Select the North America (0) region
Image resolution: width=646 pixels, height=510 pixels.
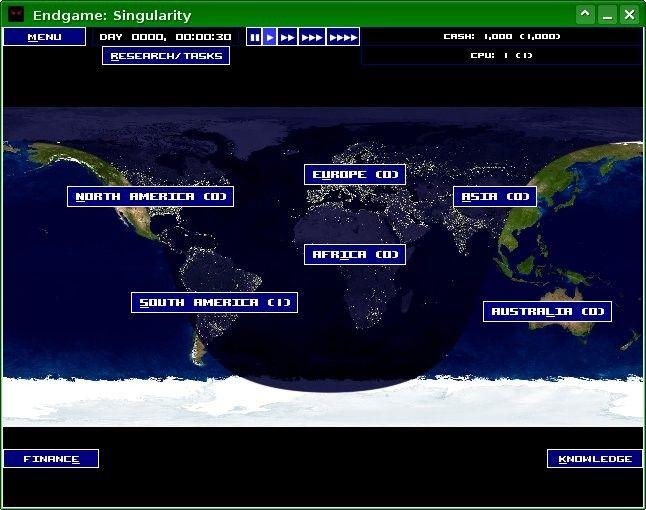coord(150,197)
